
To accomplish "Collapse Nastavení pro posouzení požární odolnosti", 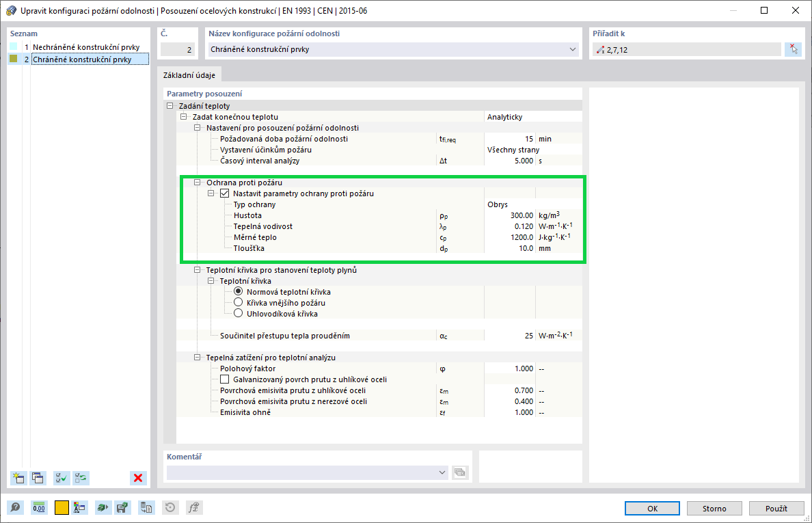I will pos(197,127).
